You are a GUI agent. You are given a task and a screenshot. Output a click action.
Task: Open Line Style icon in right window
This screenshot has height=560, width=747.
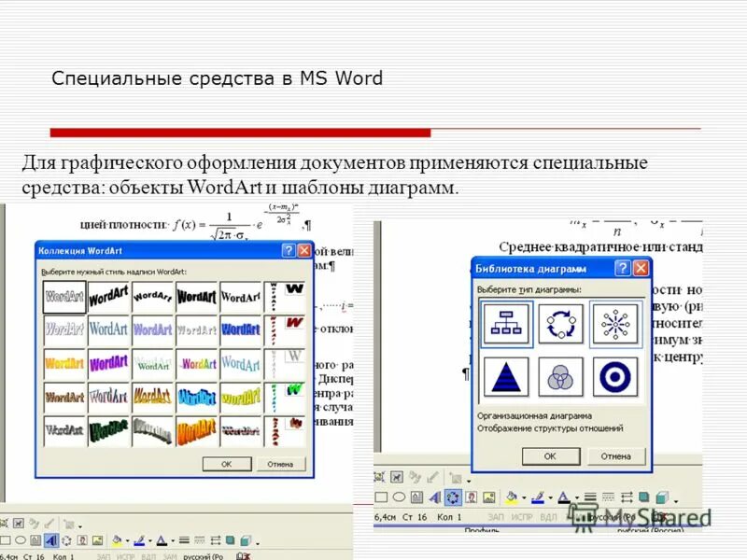click(590, 497)
